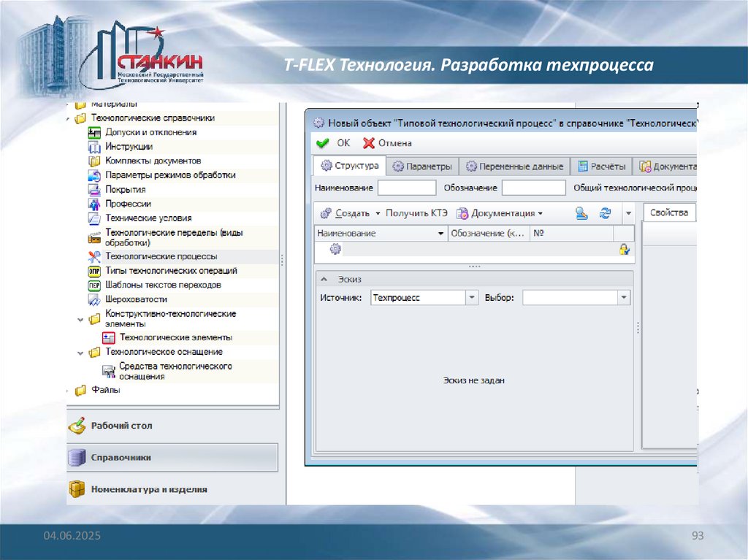Open the Наименование column filter arrow
This screenshot has height=560, width=748.
[x=440, y=233]
